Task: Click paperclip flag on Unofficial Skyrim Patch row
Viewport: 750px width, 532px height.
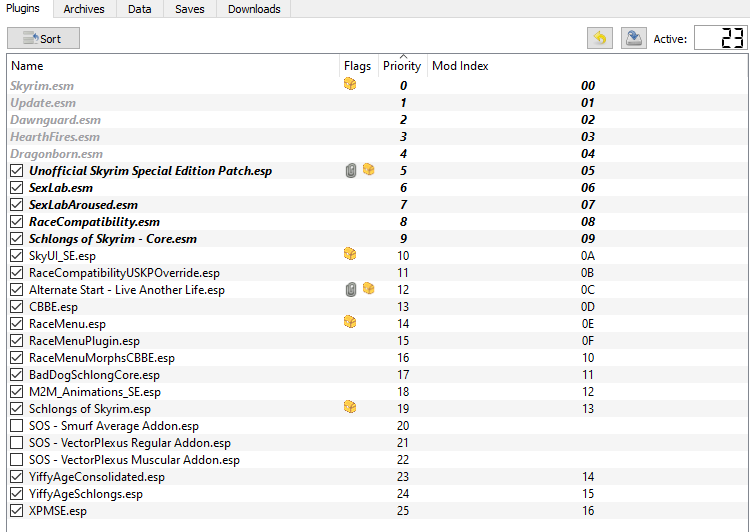Action: [x=351, y=170]
